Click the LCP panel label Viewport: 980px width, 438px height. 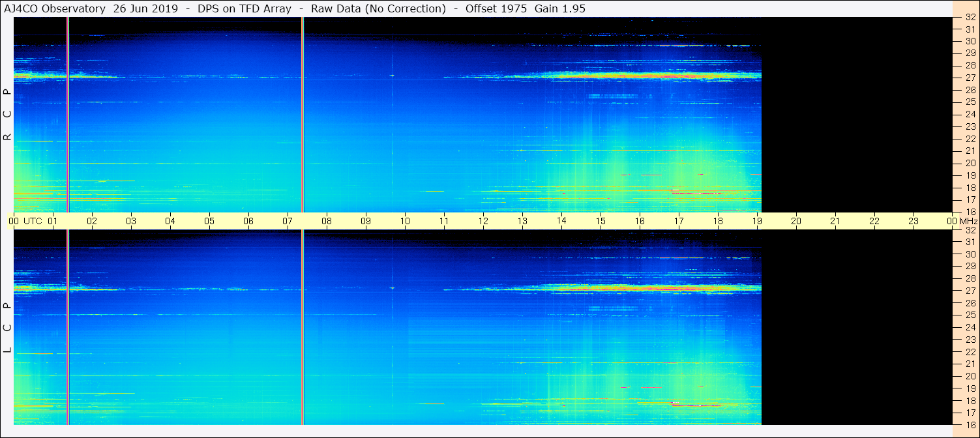click(8, 327)
